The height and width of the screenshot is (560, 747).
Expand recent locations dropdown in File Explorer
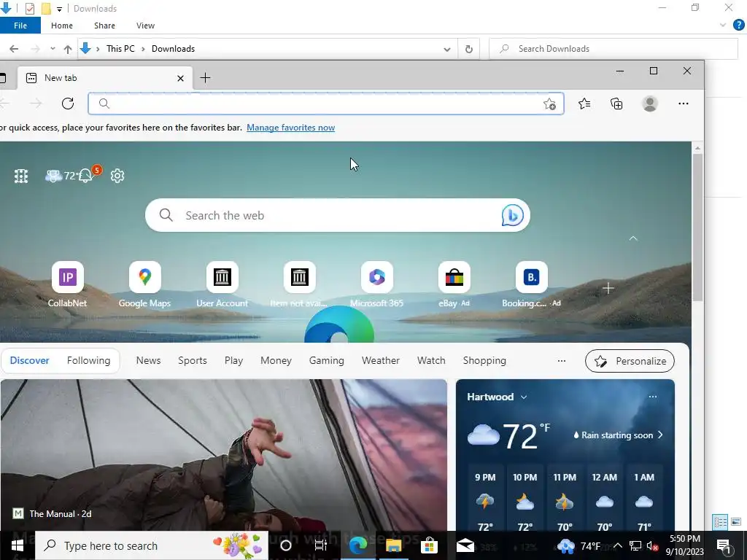pos(53,49)
